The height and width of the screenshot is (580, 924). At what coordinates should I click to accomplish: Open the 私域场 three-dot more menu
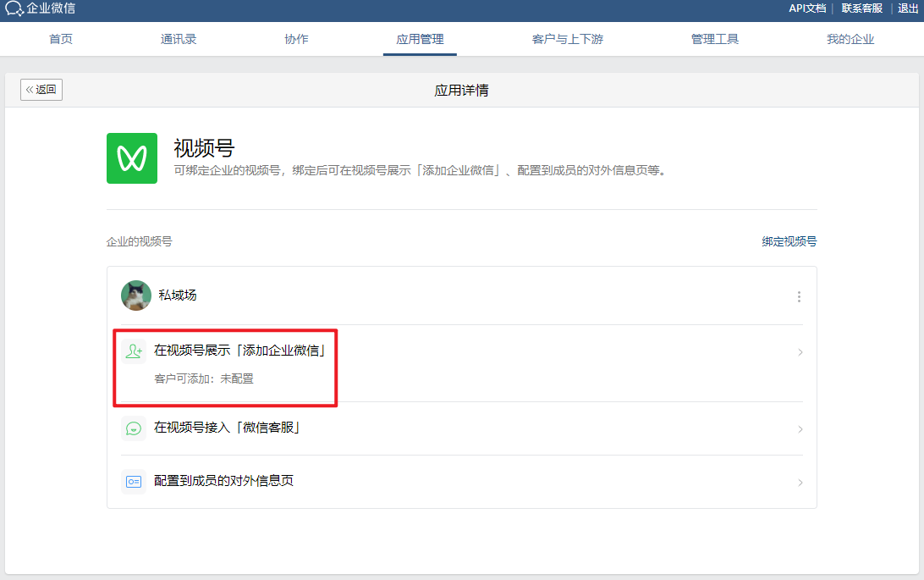[799, 296]
